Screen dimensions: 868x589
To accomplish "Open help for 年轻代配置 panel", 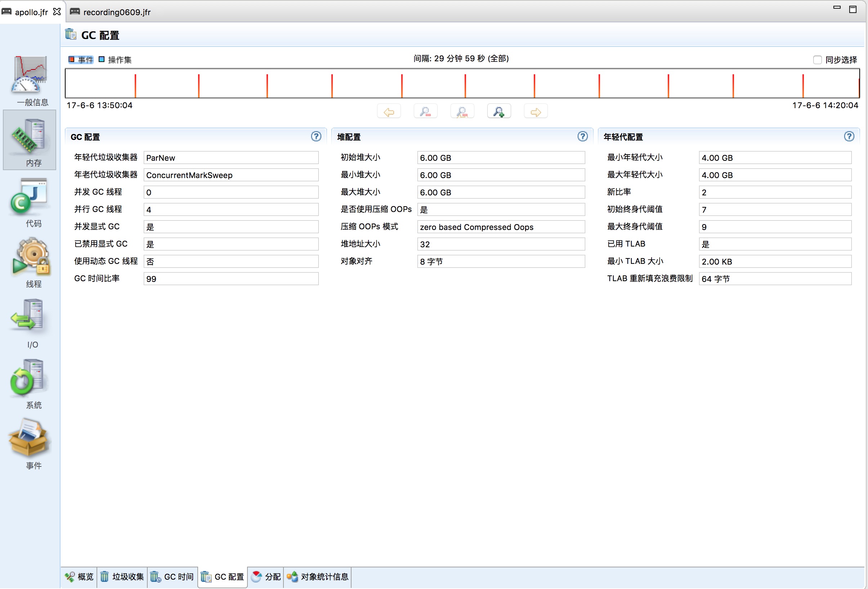I will [x=849, y=137].
